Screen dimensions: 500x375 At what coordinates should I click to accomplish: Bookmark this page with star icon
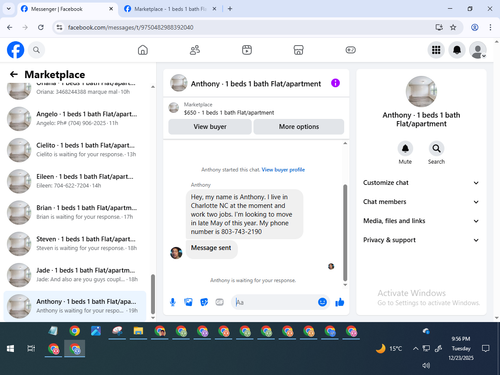[453, 27]
